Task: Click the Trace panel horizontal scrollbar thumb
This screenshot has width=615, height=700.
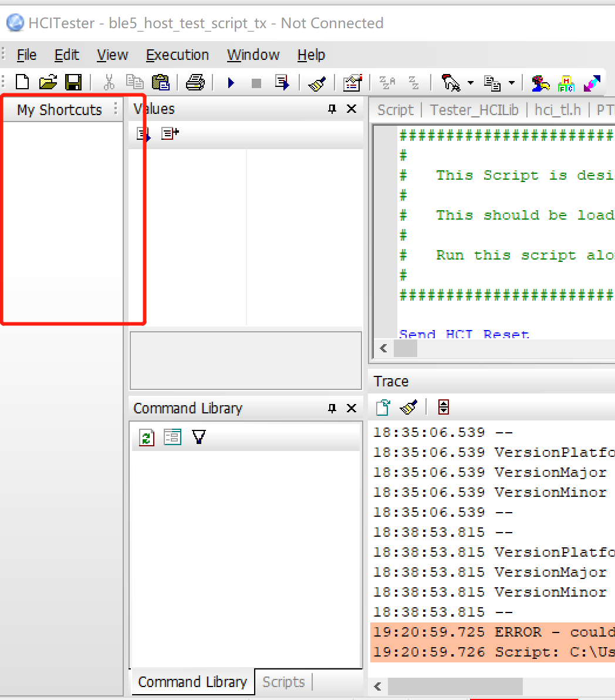Action: (455, 686)
